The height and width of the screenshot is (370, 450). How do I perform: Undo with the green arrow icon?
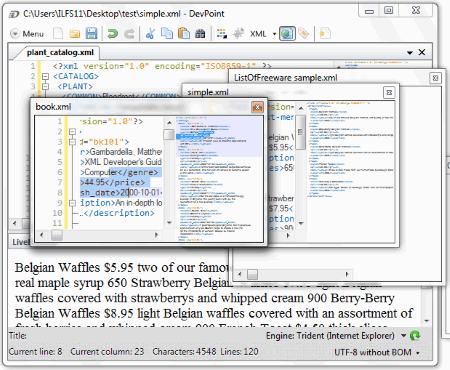[113, 34]
